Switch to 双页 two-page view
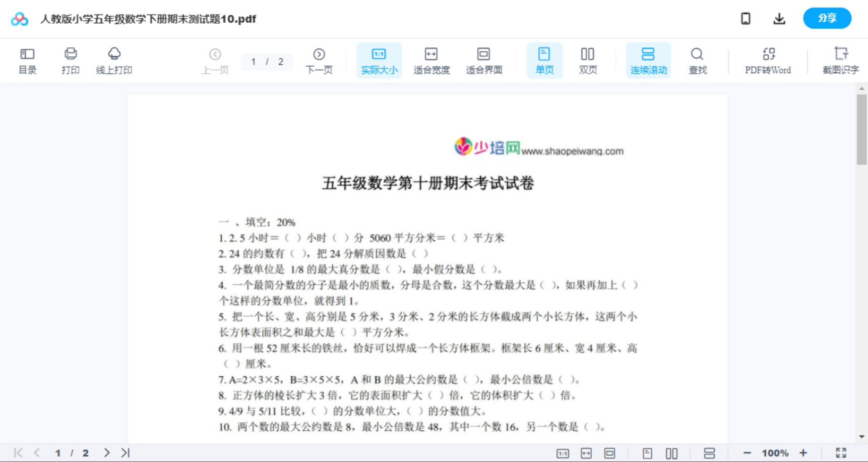The image size is (868, 462). click(588, 60)
